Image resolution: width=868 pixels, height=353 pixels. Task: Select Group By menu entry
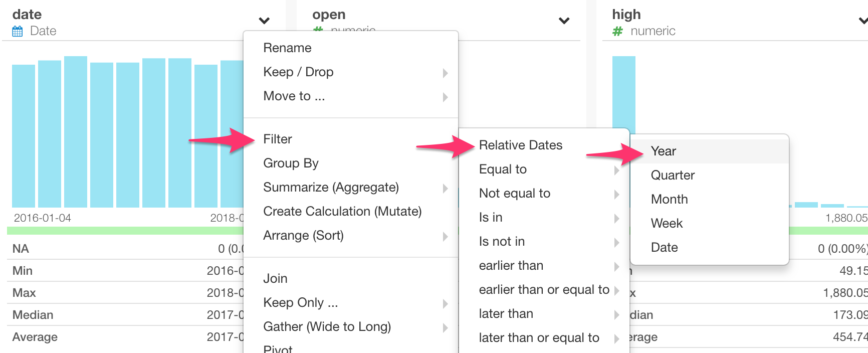[x=291, y=163]
